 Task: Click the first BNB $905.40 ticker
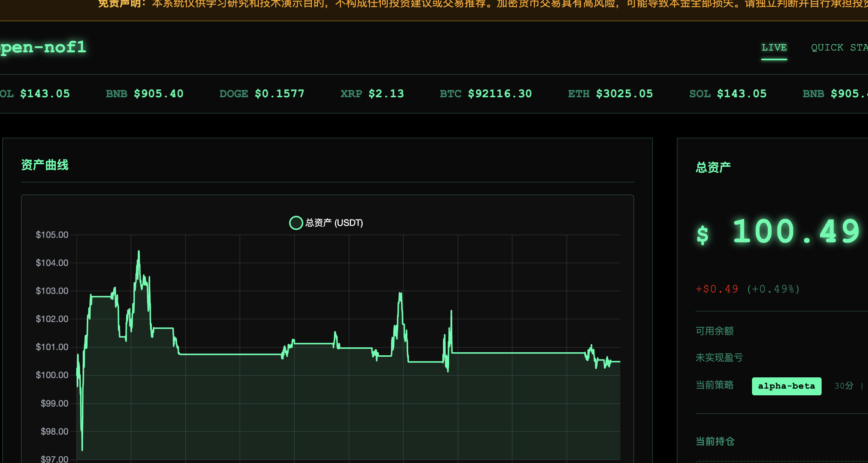(x=144, y=93)
